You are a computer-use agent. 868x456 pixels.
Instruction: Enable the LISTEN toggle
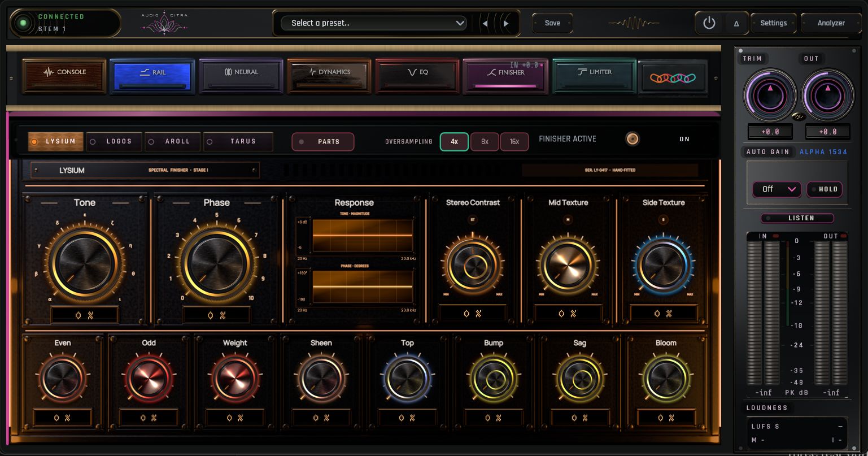[x=797, y=218]
